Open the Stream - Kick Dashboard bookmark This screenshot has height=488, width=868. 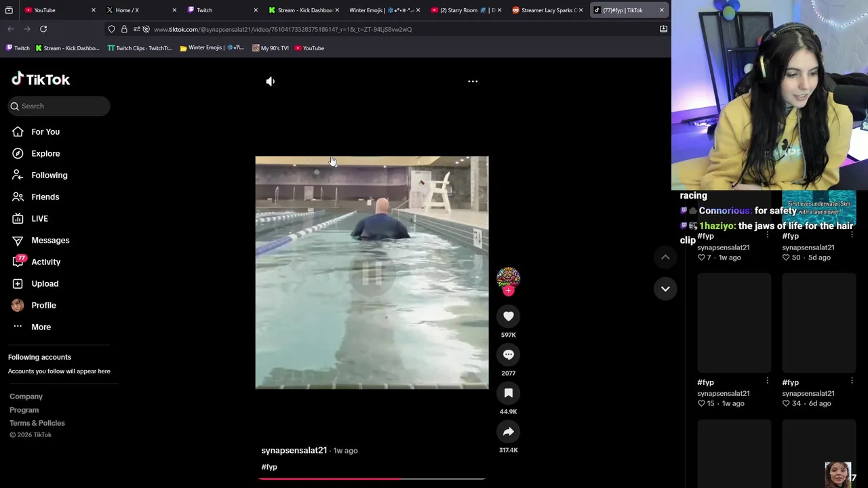[67, 48]
